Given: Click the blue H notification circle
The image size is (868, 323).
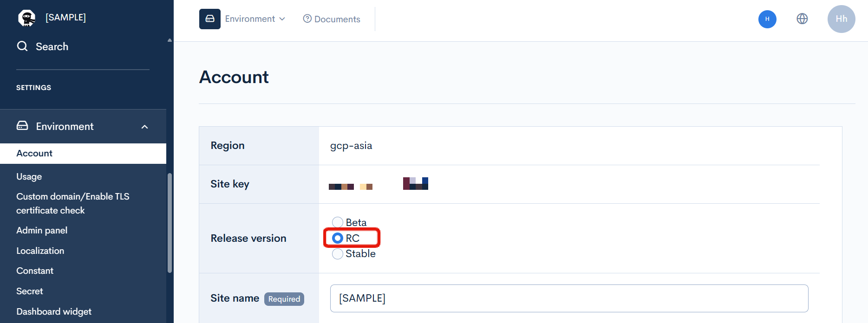Looking at the screenshot, I should tap(767, 19).
